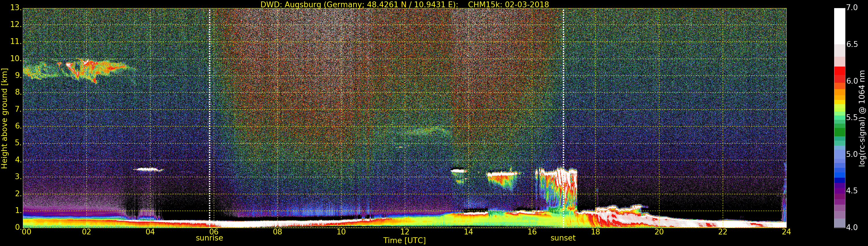This screenshot has width=868, height=246.
Task: Click the 4.0 colorbar tick label
Action: coord(852,227)
